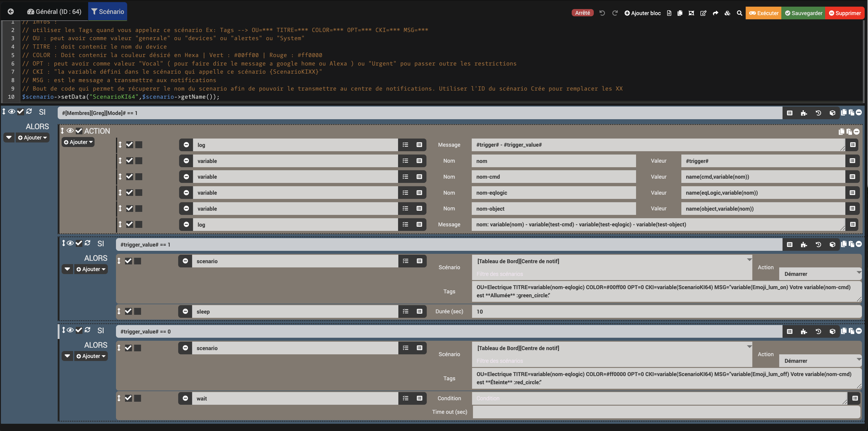Screen dimensions: 868x431
Task: Remove the sleep action with minus icon
Action: click(x=185, y=311)
